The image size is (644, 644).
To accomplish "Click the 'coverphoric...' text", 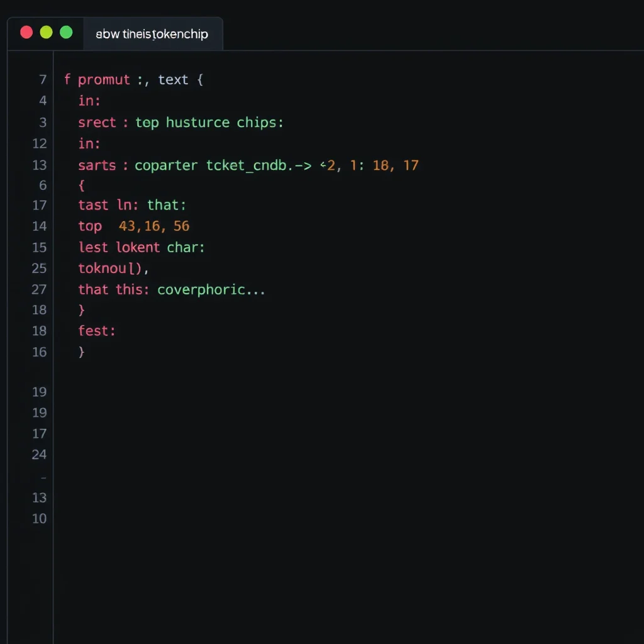I will tap(211, 291).
